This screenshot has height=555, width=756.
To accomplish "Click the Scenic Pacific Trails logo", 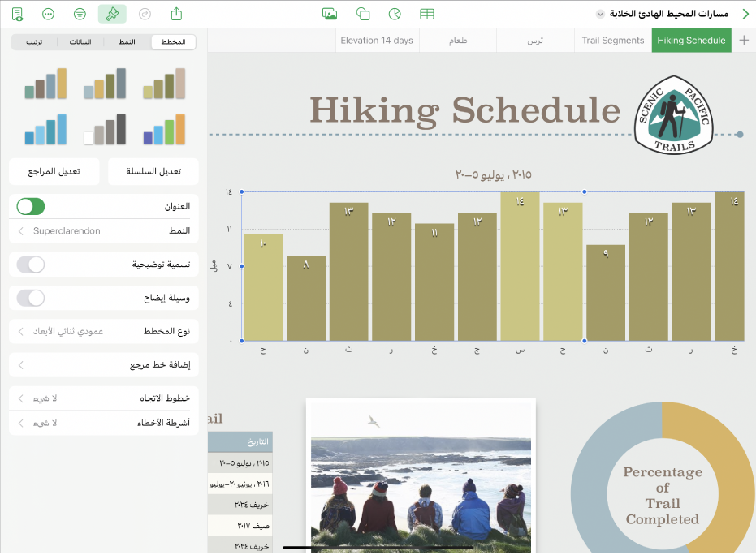I will pyautogui.click(x=674, y=115).
